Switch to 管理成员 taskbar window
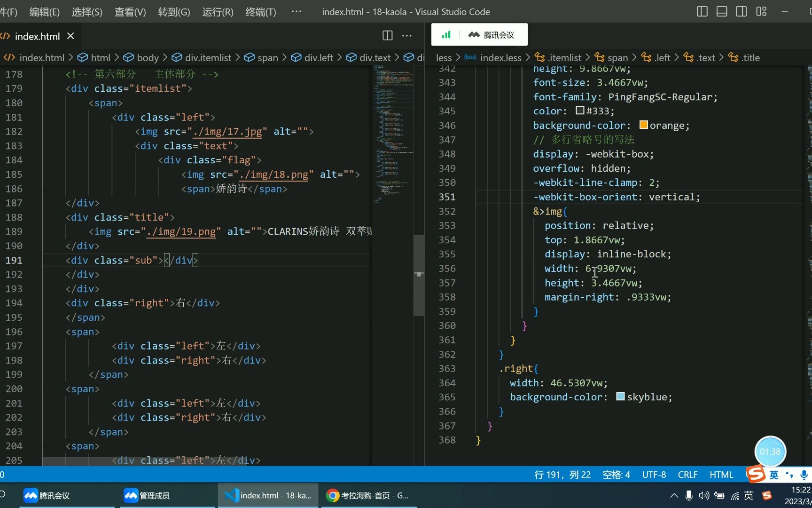The width and height of the screenshot is (812, 508). coord(167,495)
